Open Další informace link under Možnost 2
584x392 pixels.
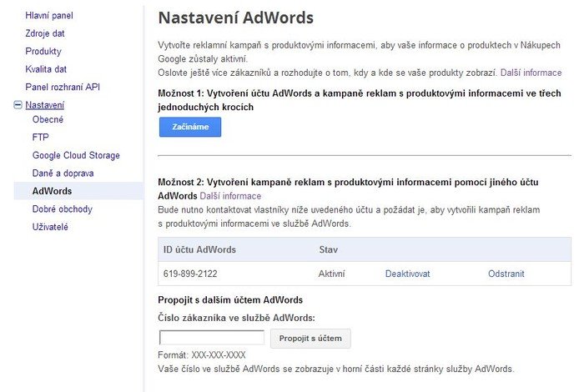(230, 196)
